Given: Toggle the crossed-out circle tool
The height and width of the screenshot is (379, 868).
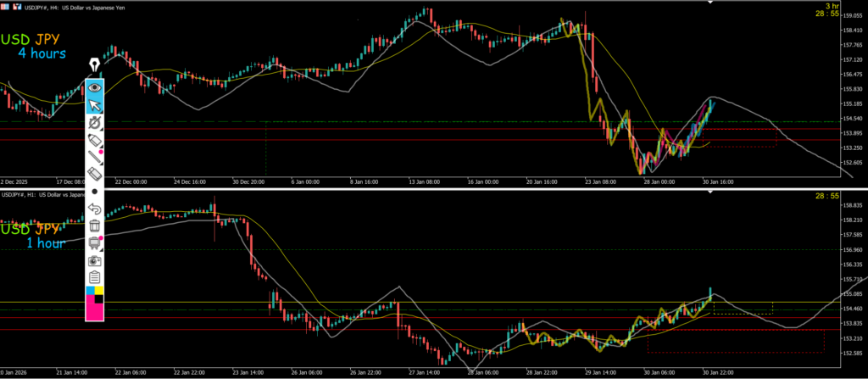Looking at the screenshot, I should (x=95, y=123).
